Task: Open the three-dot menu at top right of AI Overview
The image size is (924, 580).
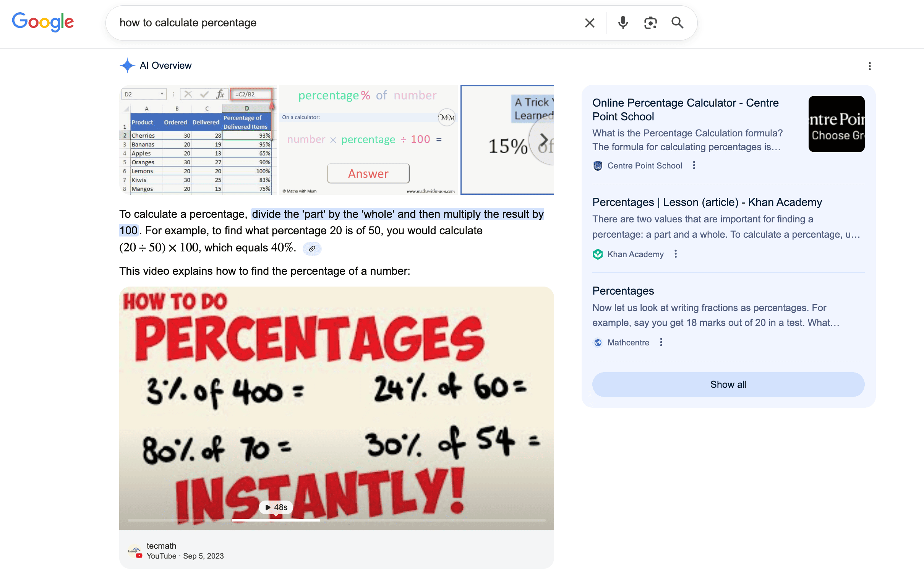Action: point(870,66)
